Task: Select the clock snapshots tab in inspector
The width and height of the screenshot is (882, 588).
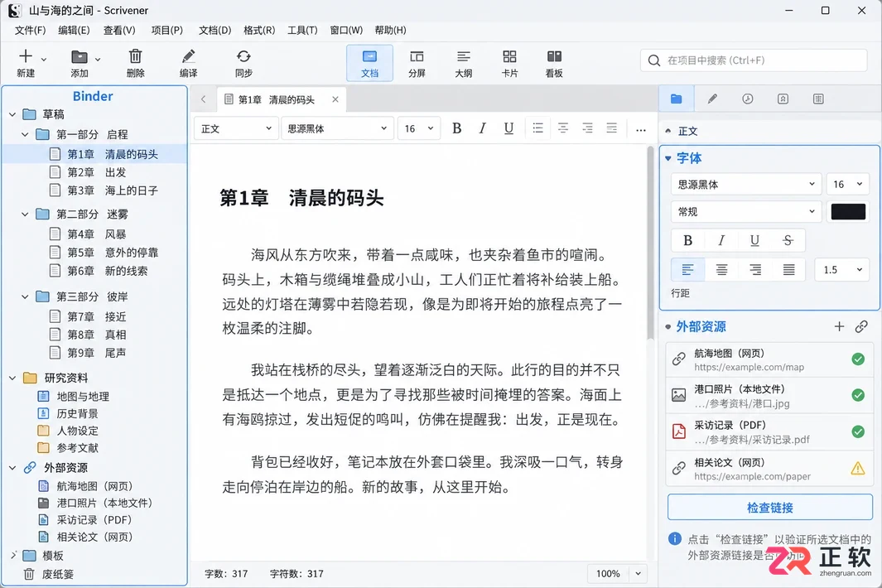Action: (x=747, y=99)
